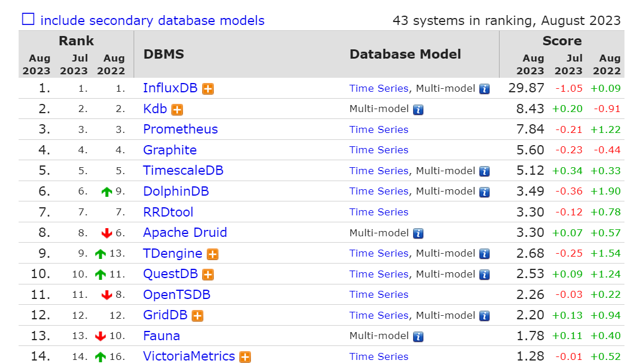Open the VictoriaMetrics link
Viewport: 639px width, 364px height.
pyautogui.click(x=189, y=356)
